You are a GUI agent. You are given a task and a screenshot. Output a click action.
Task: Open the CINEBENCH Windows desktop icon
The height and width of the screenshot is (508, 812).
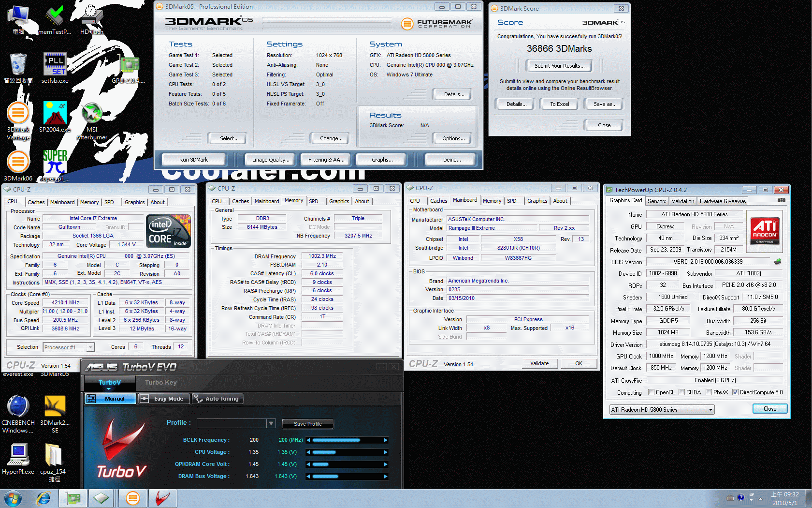point(18,414)
